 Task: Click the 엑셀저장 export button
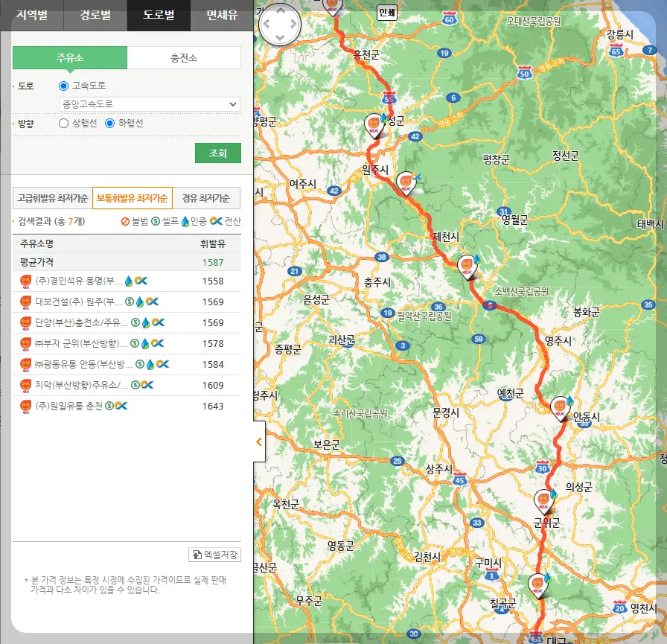point(215,554)
